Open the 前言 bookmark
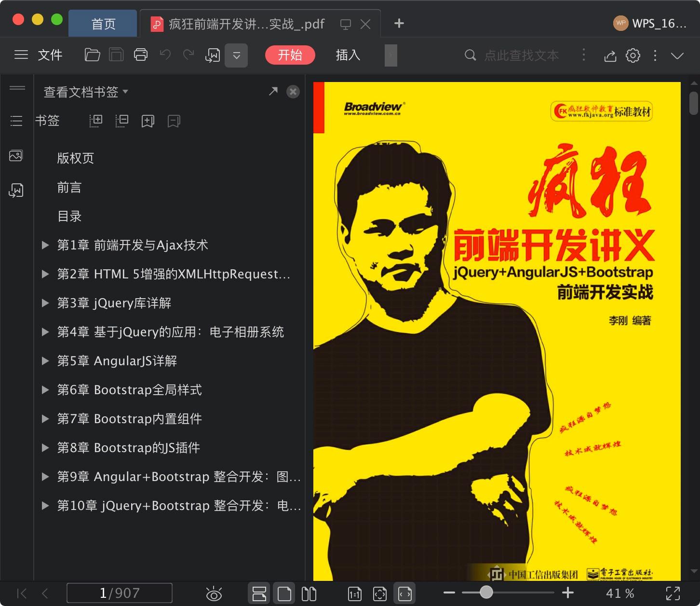 coord(69,187)
